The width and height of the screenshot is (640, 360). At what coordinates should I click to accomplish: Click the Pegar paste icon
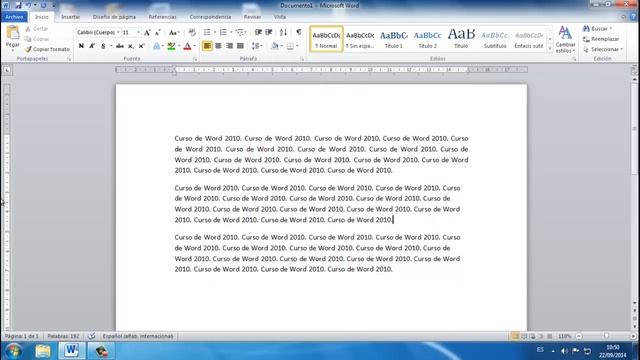pyautogui.click(x=13, y=33)
